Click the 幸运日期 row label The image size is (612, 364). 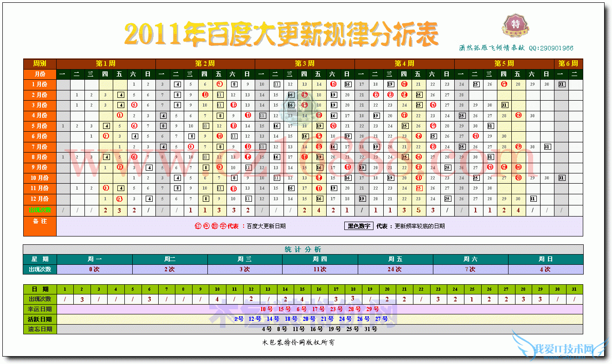[40, 309]
